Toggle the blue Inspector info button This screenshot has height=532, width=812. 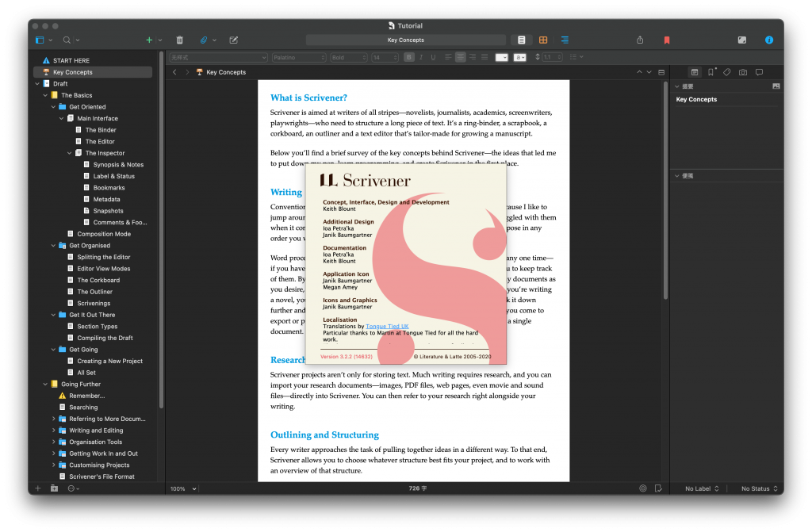coord(769,40)
